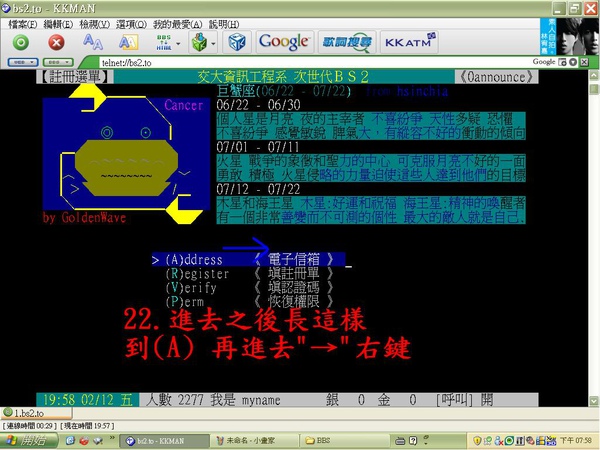
Task: Switch to bs2.to - KKMAN taskbar button
Action: 163,441
